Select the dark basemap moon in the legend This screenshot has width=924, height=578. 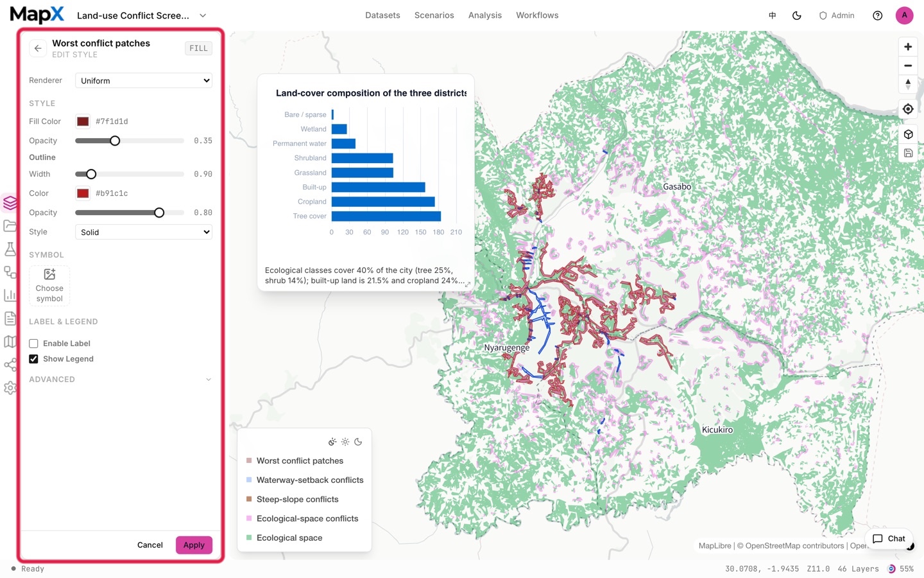(x=358, y=442)
